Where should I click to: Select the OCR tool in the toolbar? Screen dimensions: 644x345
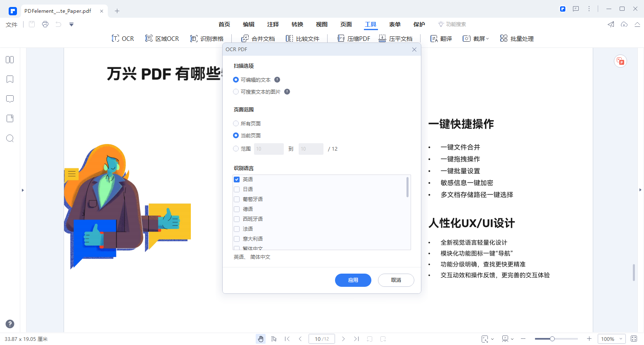pos(123,38)
